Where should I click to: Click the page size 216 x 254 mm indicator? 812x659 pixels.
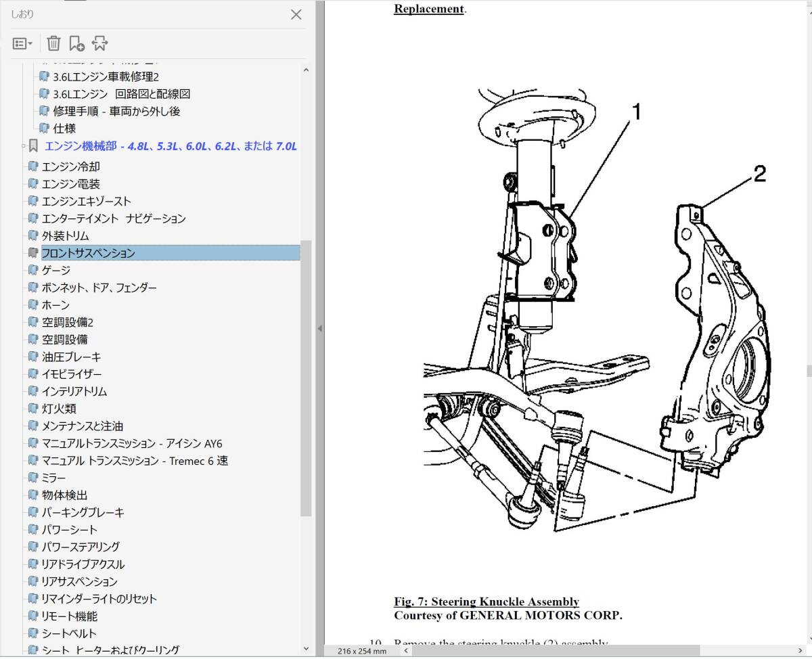coord(362,651)
